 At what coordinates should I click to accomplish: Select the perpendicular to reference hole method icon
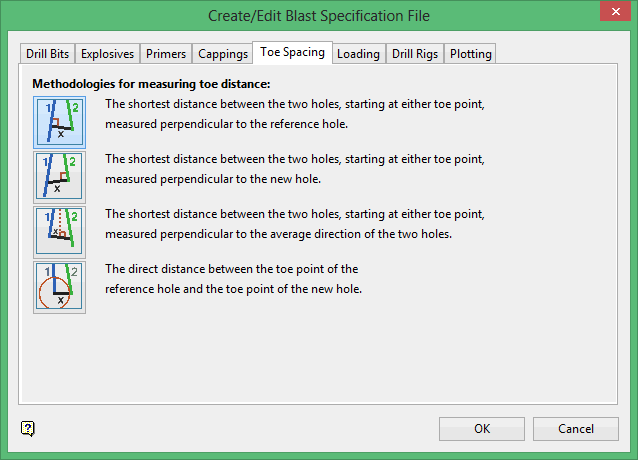(59, 122)
